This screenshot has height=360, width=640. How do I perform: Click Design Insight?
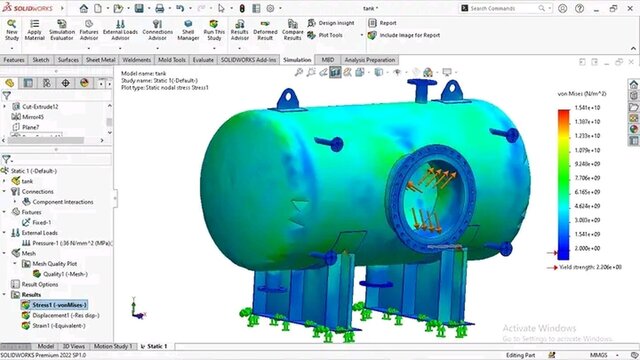pyautogui.click(x=331, y=23)
